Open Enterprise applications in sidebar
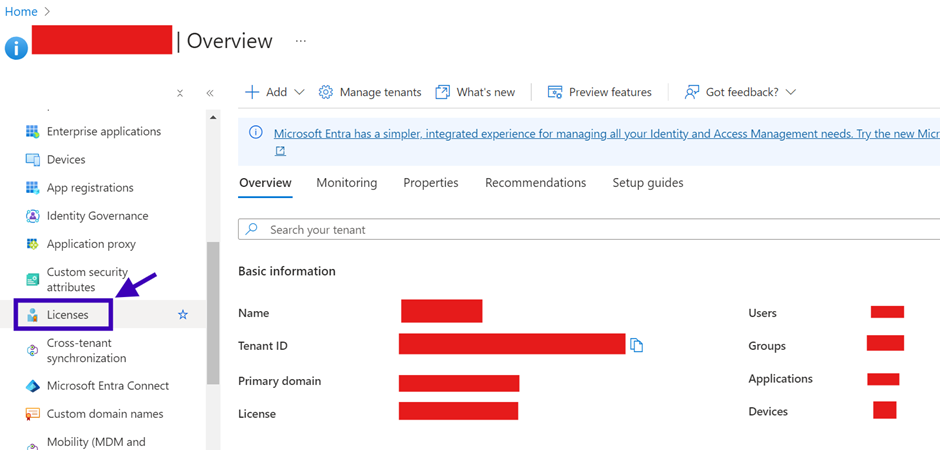The width and height of the screenshot is (940, 450). click(104, 131)
